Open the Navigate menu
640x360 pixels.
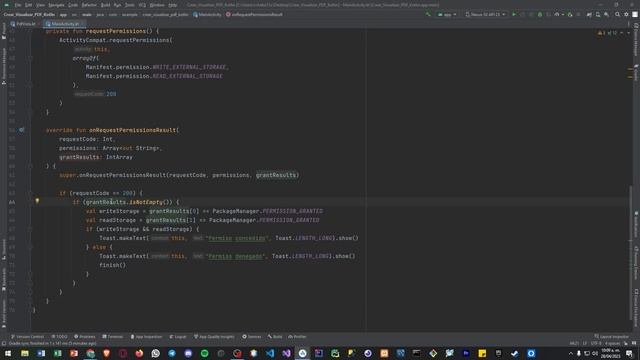[56, 5]
